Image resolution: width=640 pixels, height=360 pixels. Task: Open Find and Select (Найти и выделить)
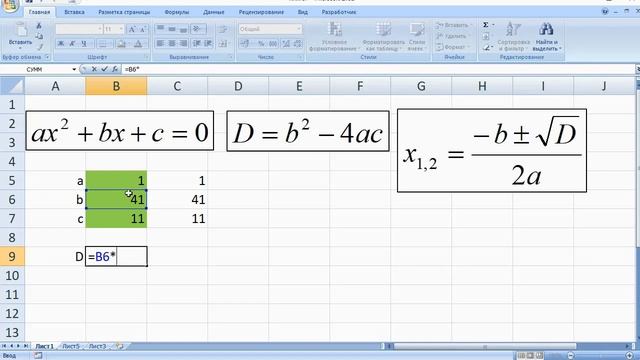click(547, 37)
